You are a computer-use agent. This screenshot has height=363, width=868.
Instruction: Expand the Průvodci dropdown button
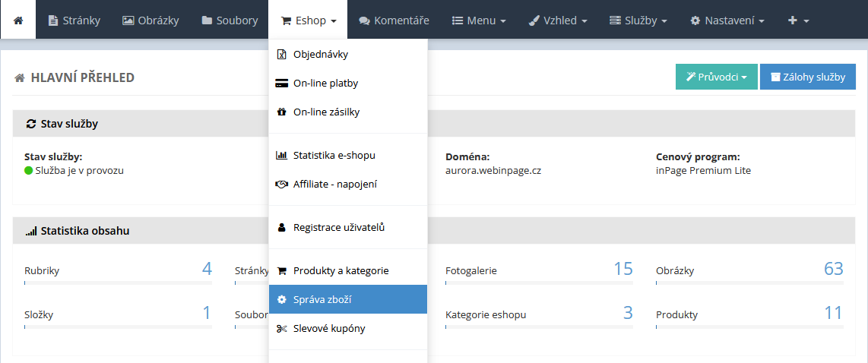pyautogui.click(x=716, y=77)
